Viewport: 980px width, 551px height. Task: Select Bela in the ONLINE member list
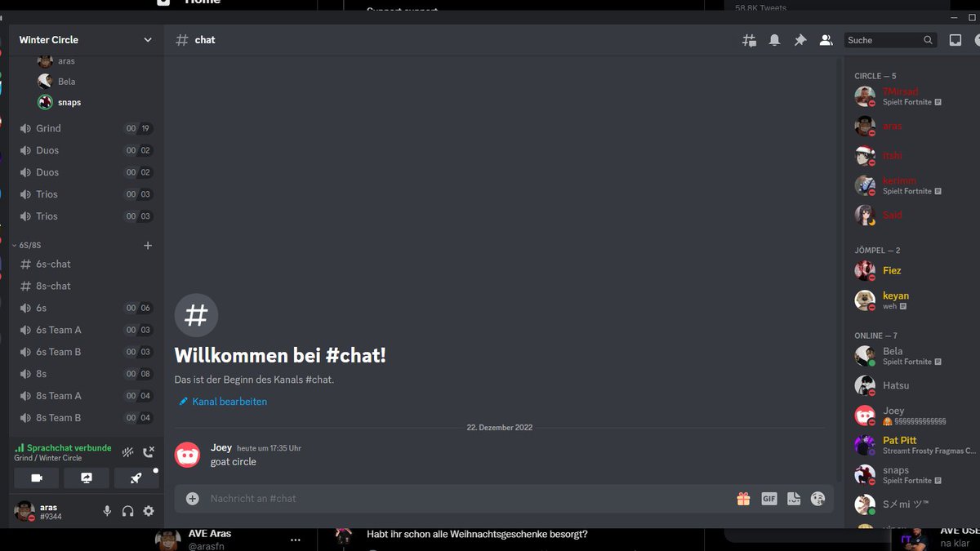913,356
